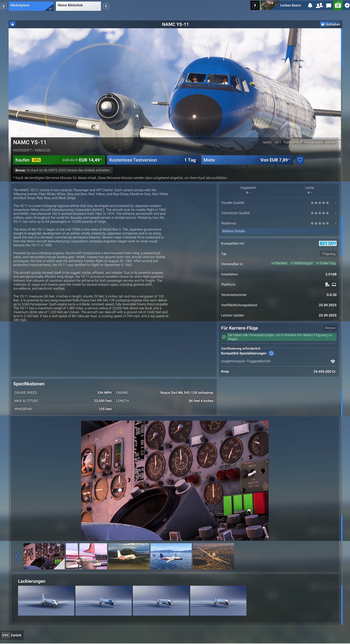Rate Visuelle Qualität using the star rating
Screen dimensions: 350x644
tap(320, 203)
